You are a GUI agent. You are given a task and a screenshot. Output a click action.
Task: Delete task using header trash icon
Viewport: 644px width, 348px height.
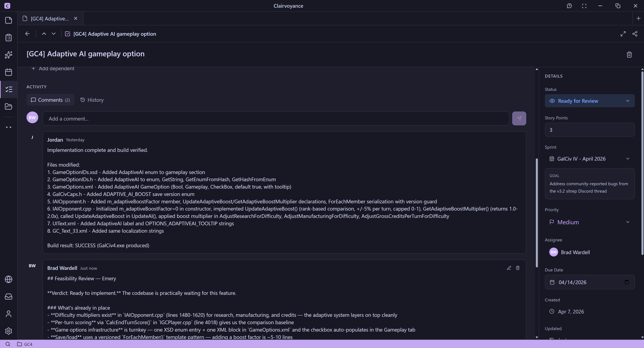point(629,54)
